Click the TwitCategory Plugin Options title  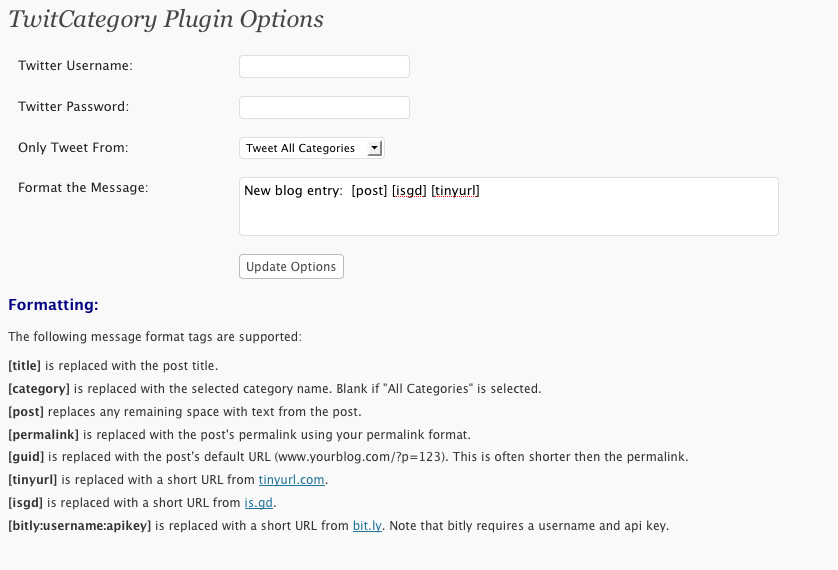[166, 19]
